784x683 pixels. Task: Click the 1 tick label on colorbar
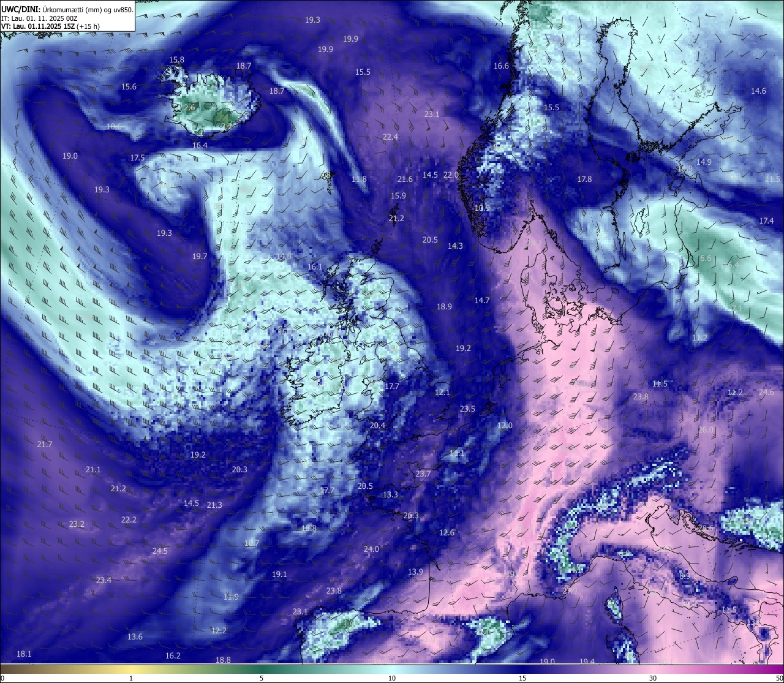pyautogui.click(x=131, y=678)
